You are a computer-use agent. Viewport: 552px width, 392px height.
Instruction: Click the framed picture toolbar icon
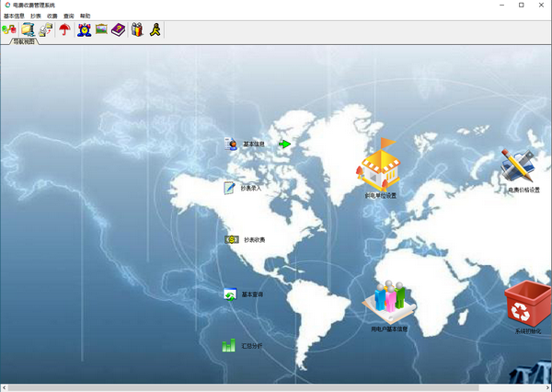point(101,29)
